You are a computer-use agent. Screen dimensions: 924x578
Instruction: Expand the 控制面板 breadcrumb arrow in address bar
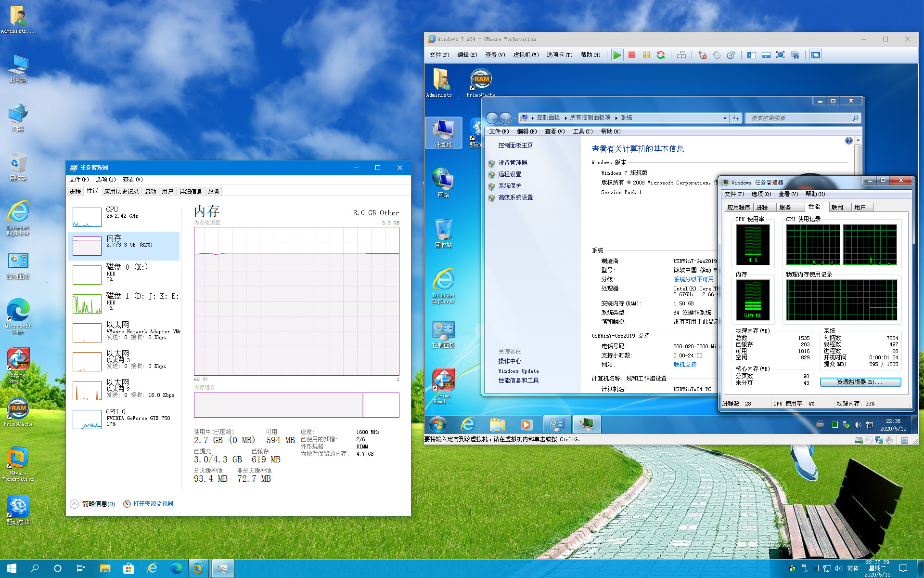pyautogui.click(x=565, y=118)
